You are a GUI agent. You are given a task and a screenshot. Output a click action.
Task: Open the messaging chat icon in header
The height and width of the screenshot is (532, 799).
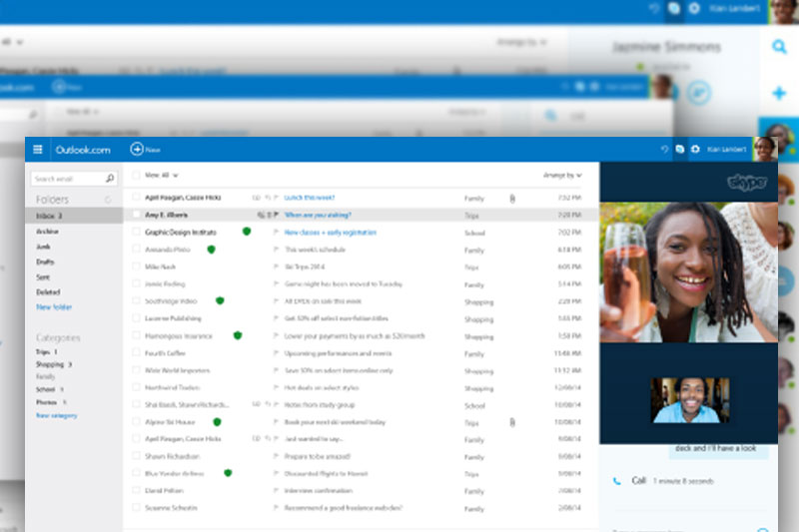(x=679, y=150)
